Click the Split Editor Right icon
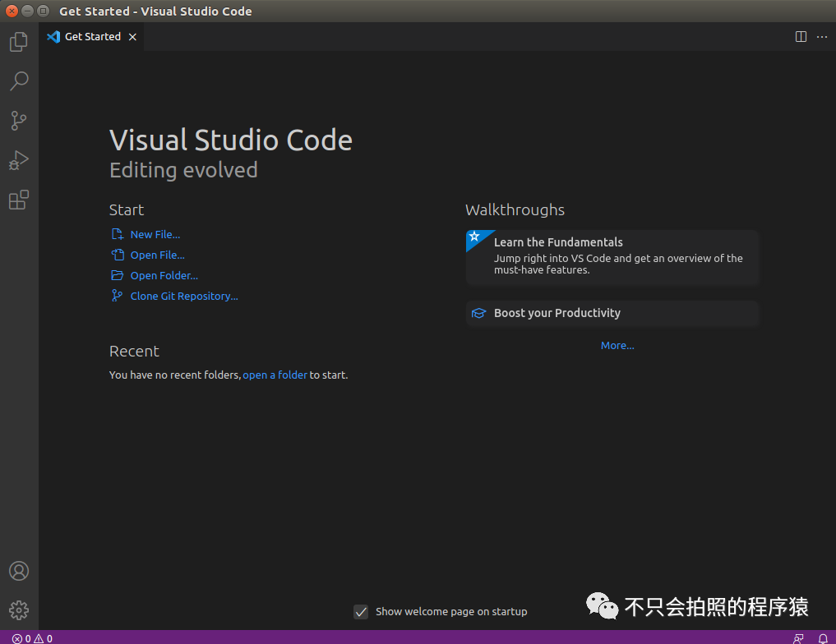 tap(801, 37)
